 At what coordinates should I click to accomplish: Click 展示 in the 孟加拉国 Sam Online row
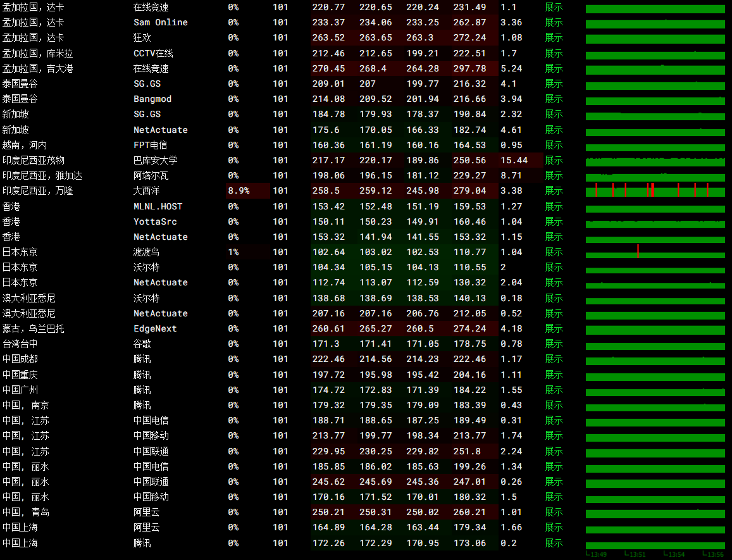click(554, 22)
